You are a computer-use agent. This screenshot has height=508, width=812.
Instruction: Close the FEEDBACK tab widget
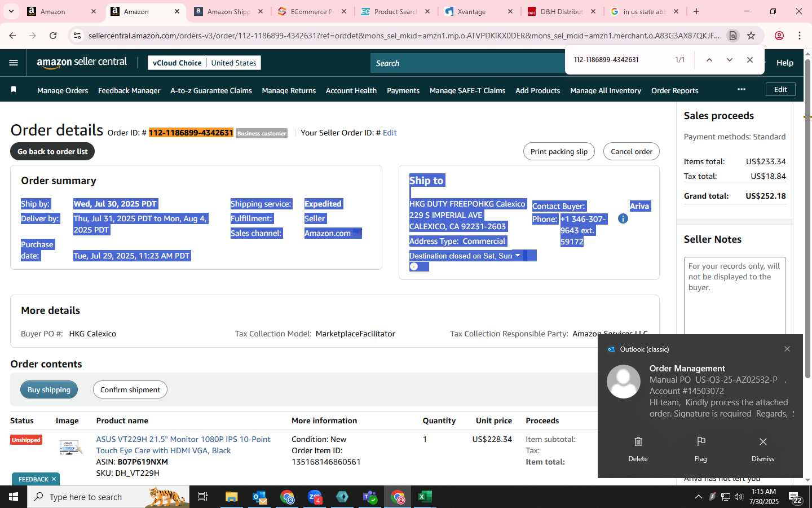54,479
